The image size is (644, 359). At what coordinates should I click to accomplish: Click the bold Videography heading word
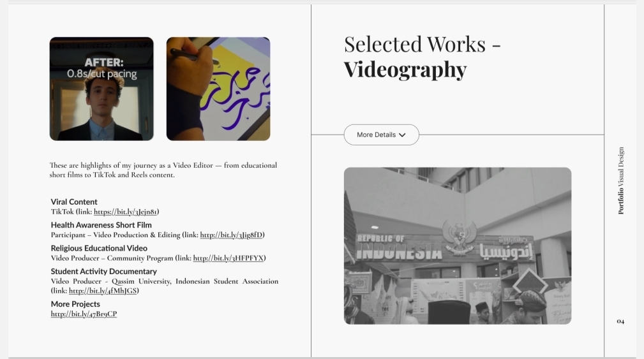point(405,70)
